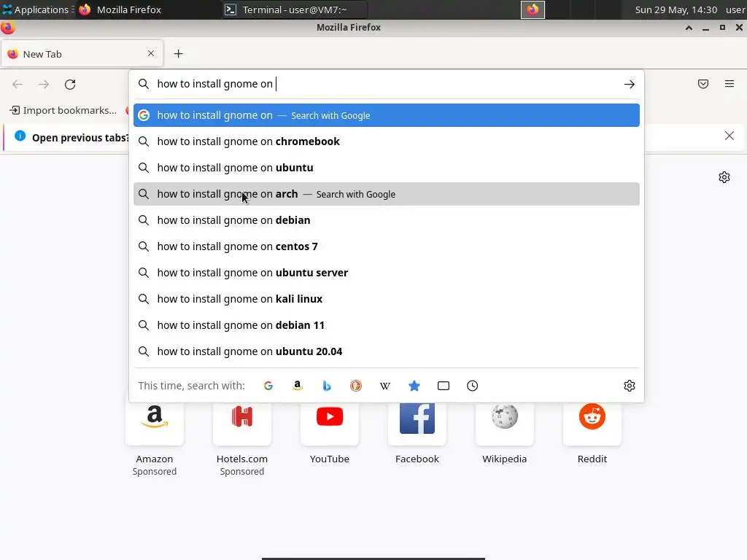Choose suggestion 'how to install gnome on chromebook'

coord(387,141)
